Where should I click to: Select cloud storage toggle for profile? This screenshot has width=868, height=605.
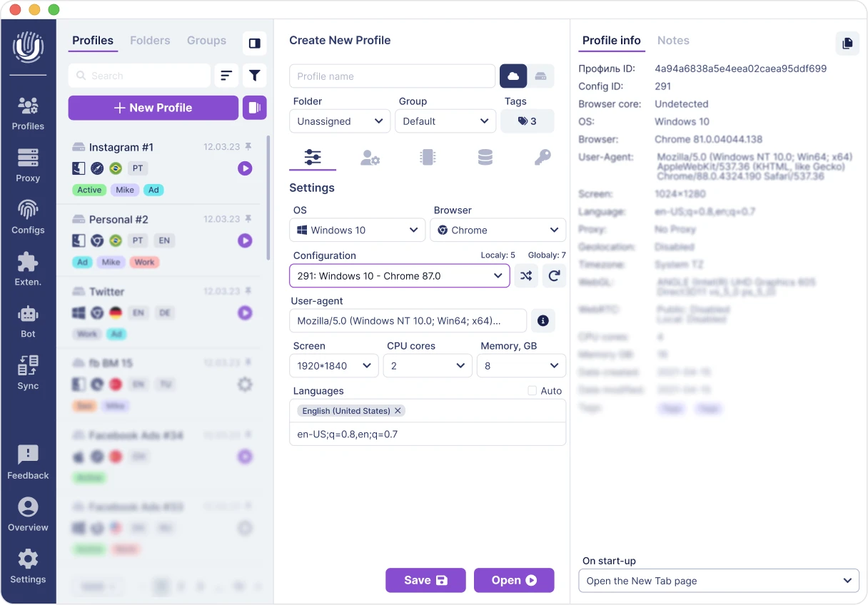click(513, 76)
